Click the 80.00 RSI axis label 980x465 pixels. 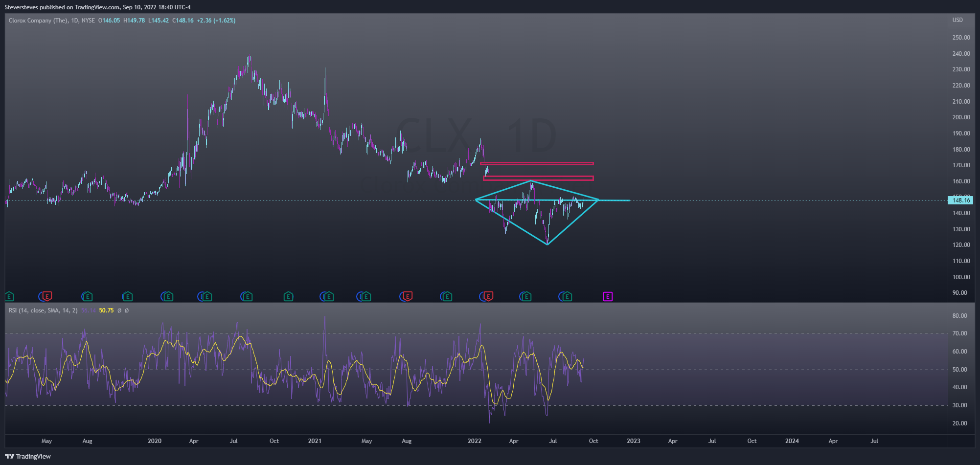coord(960,316)
